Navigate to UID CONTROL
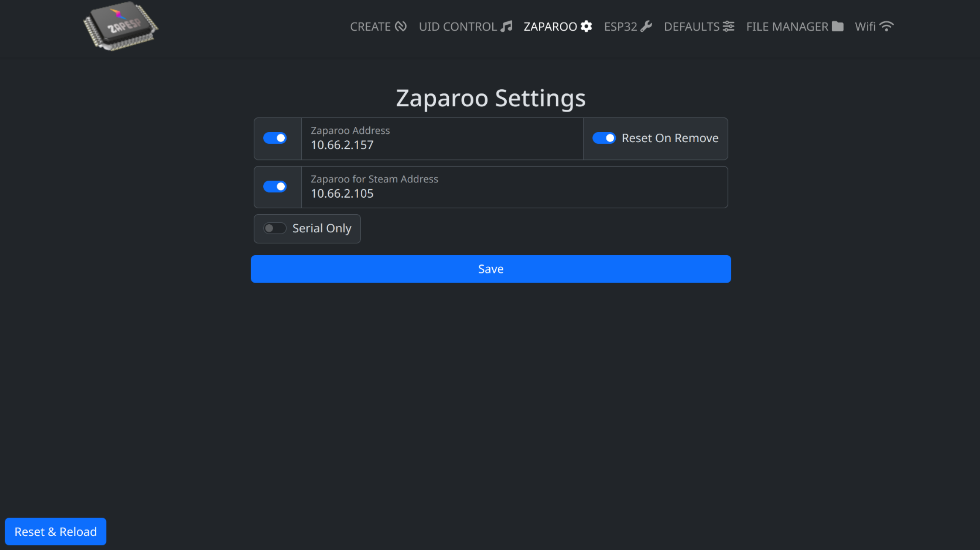This screenshot has height=550, width=980. [458, 26]
